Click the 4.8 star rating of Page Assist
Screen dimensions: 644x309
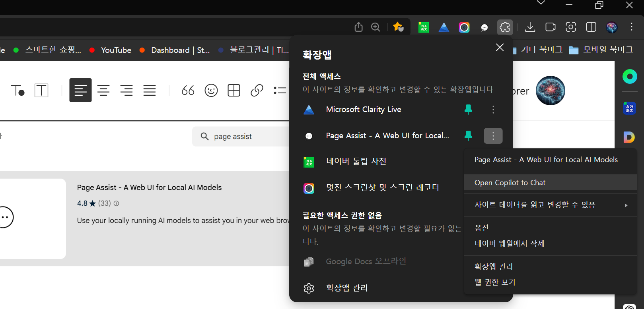tap(86, 203)
